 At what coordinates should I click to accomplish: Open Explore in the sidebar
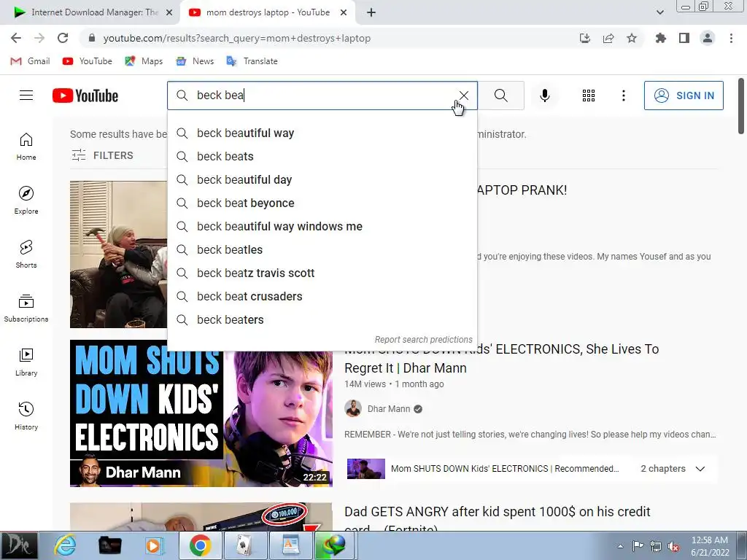pos(26,201)
